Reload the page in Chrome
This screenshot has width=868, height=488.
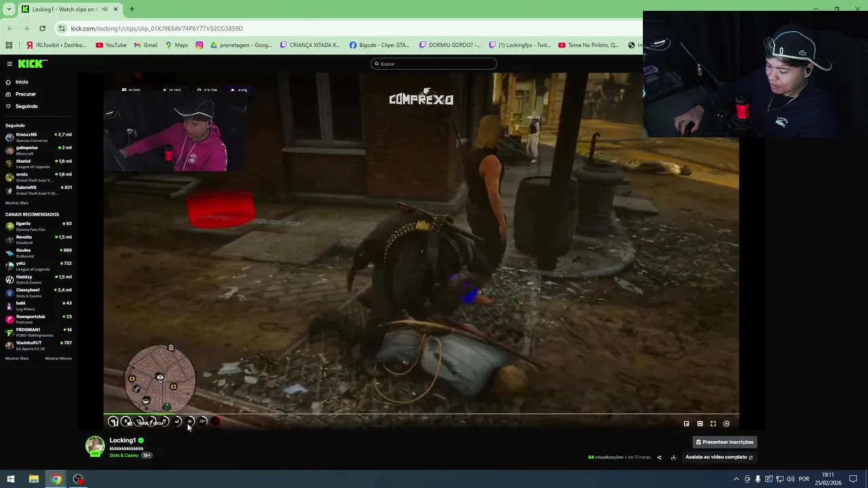(x=42, y=28)
